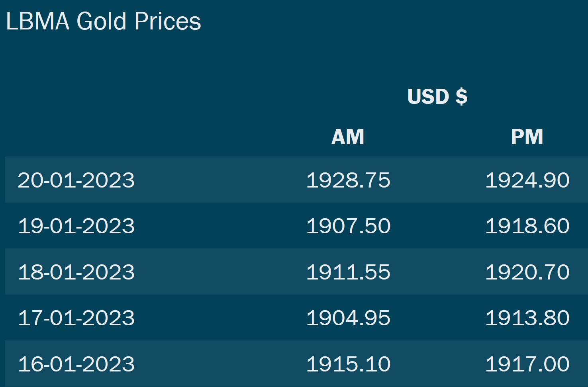
Task: Click the LBMA Gold Prices heading
Action: tap(104, 21)
